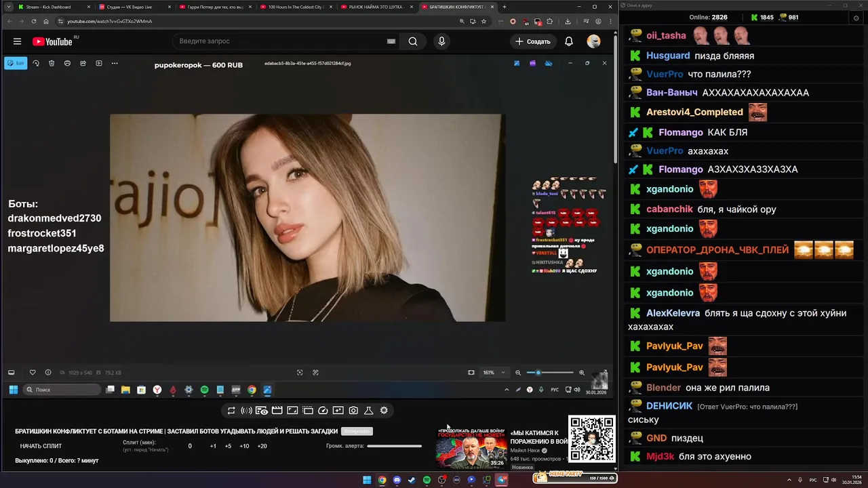Open Spotify from the bottom taskbar
This screenshot has width=868, height=488.
pos(427,480)
